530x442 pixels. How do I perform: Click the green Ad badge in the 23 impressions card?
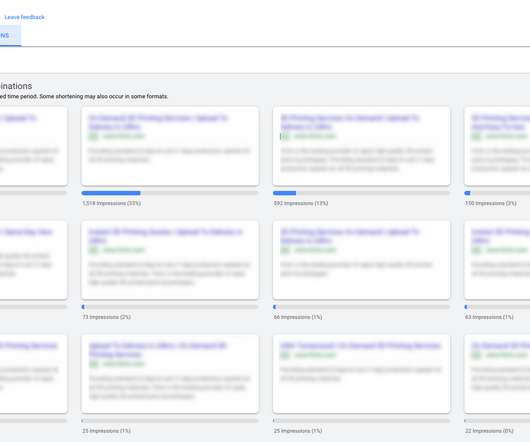click(x=93, y=364)
